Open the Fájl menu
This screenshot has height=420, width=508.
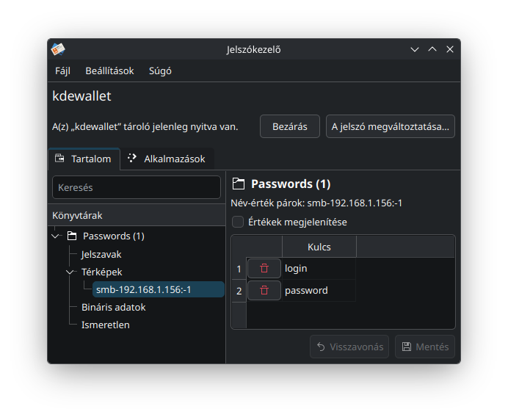62,71
